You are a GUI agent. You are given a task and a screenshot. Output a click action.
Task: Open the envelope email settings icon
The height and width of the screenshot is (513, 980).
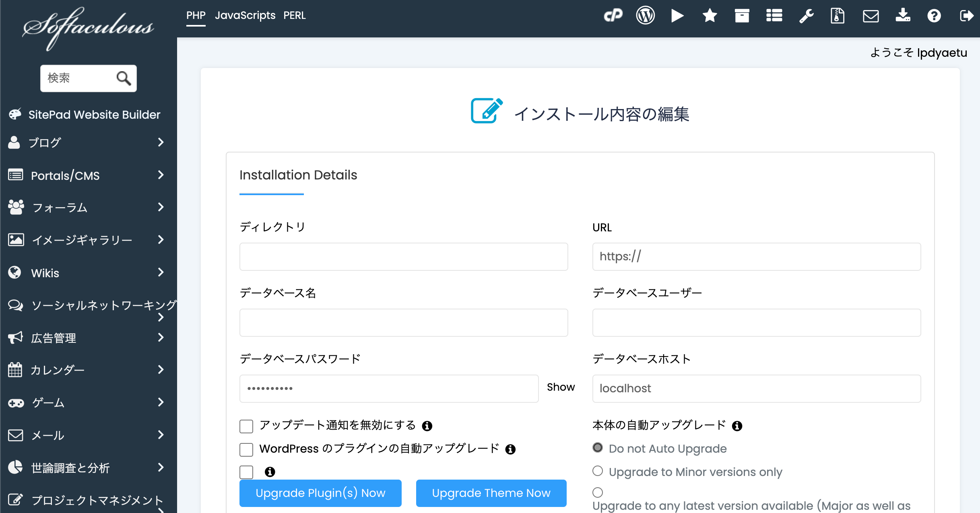click(x=871, y=16)
